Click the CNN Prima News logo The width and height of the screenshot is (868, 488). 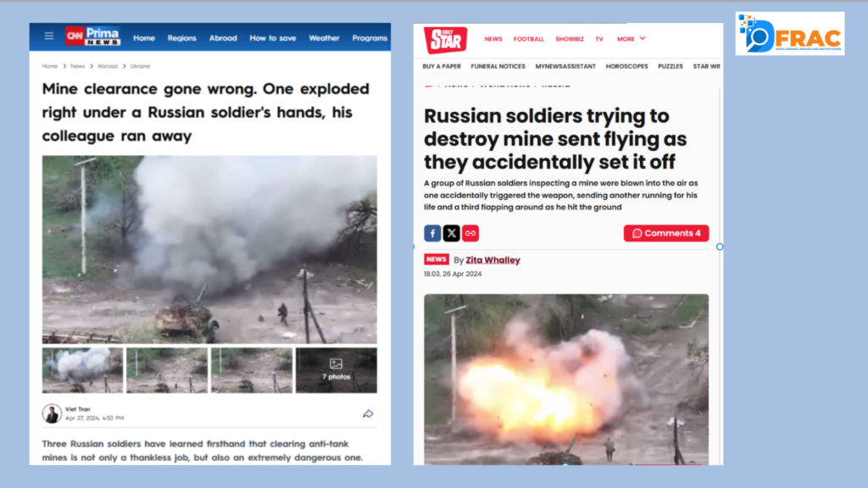[x=92, y=36]
